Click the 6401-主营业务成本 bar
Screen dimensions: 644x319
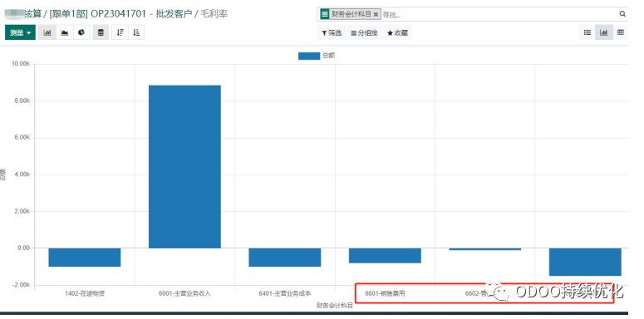coord(285,258)
